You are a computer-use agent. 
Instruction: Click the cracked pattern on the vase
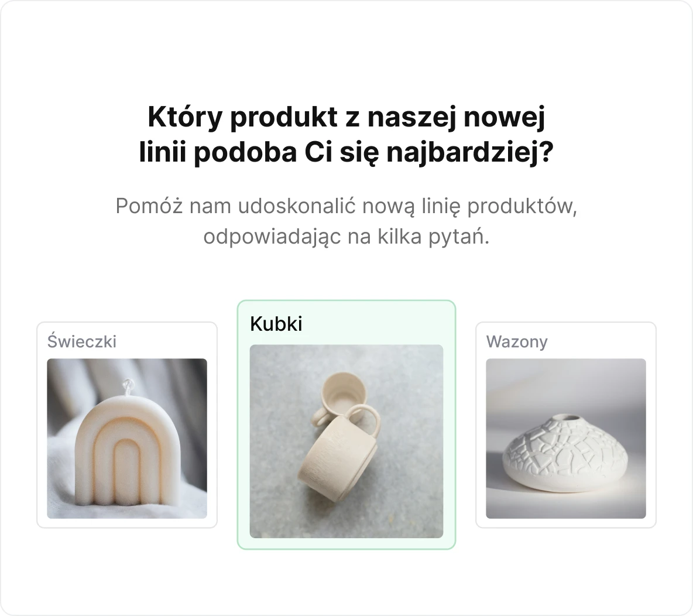point(566,447)
